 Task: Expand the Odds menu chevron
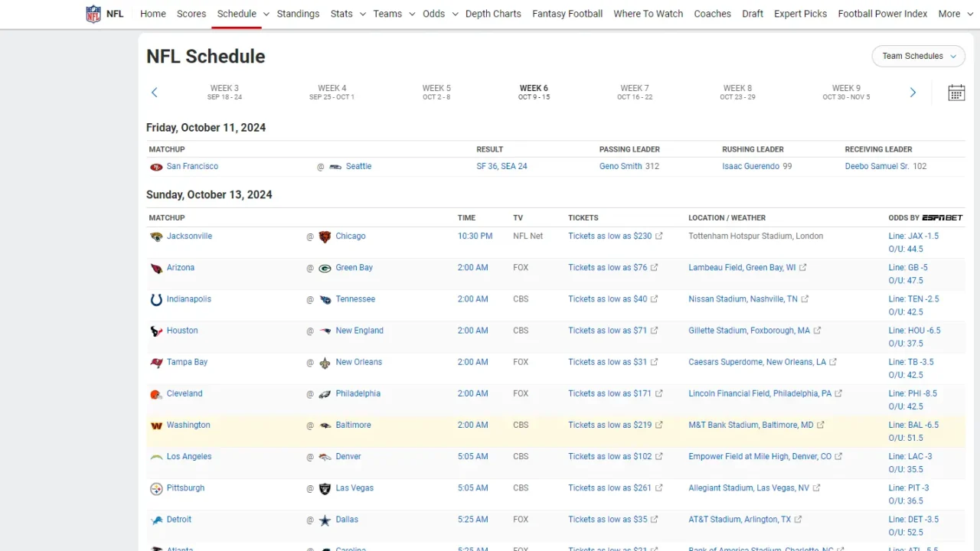click(x=455, y=14)
